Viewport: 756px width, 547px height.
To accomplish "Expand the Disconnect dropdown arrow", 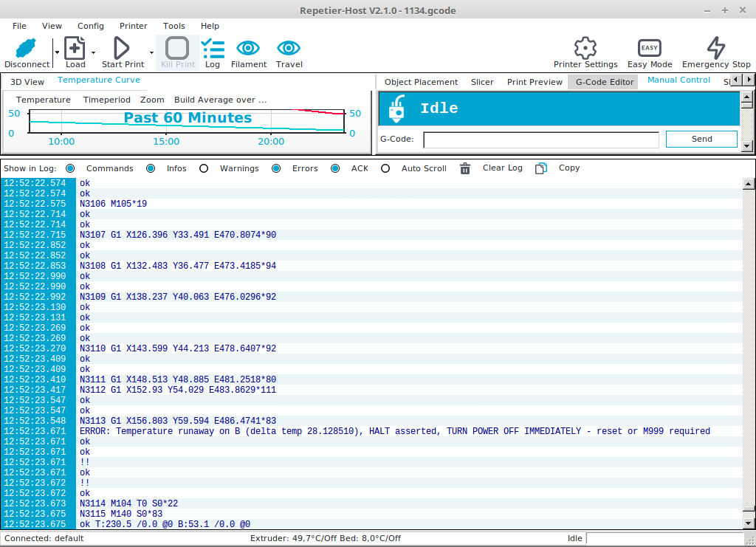I will click(57, 52).
